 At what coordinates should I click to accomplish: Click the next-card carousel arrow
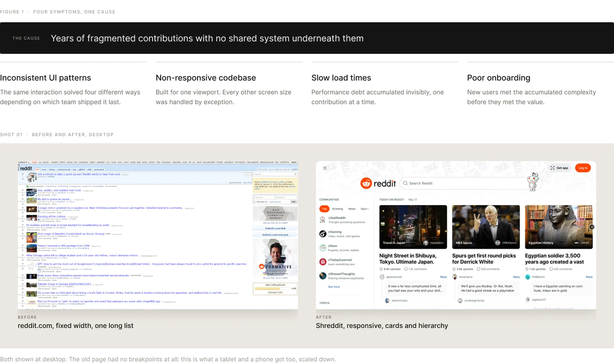point(592,227)
